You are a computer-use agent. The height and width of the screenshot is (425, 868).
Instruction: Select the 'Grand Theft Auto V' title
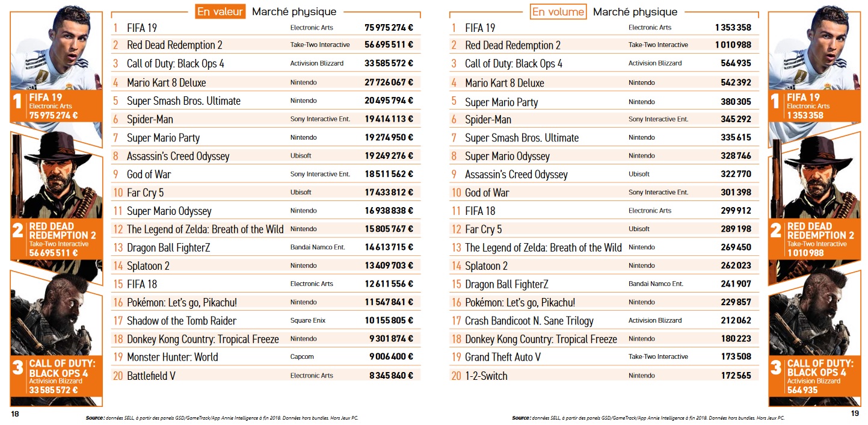click(x=503, y=357)
